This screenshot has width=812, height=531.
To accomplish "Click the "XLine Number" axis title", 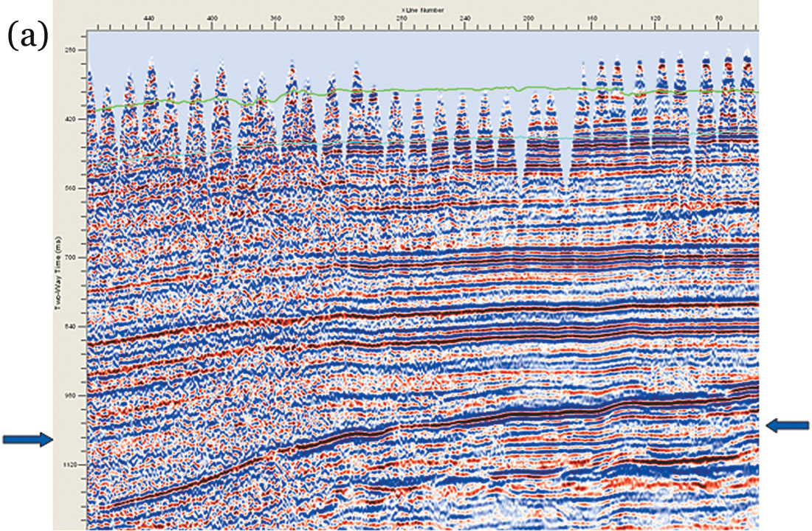I will (423, 10).
